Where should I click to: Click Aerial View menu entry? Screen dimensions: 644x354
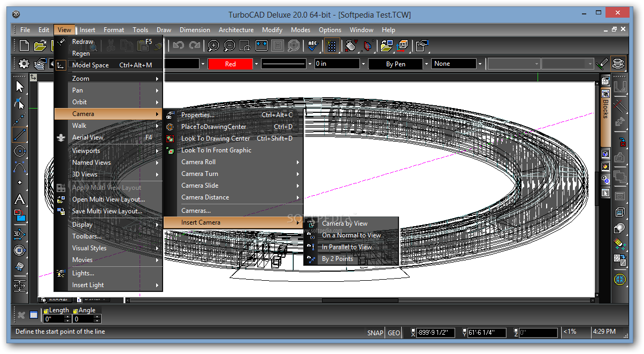coord(109,137)
